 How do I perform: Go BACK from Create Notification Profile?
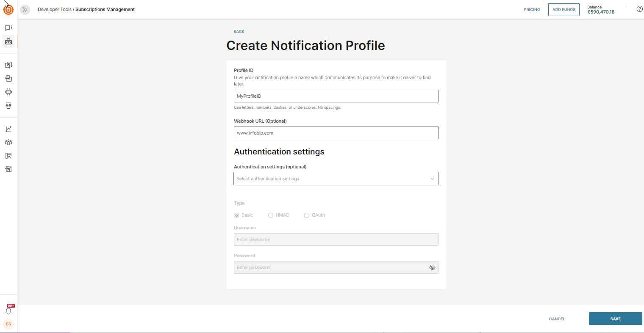(239, 31)
